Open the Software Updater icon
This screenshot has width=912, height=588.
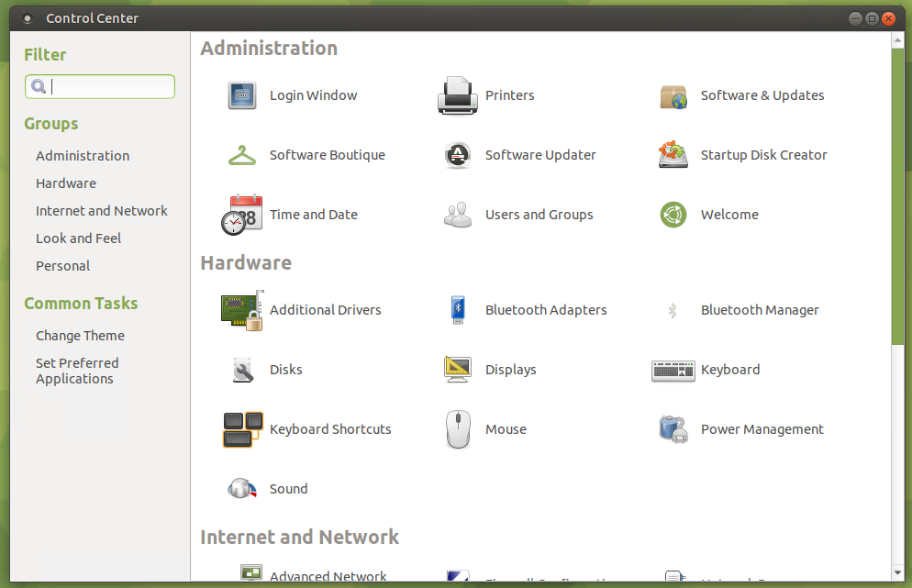(x=458, y=155)
